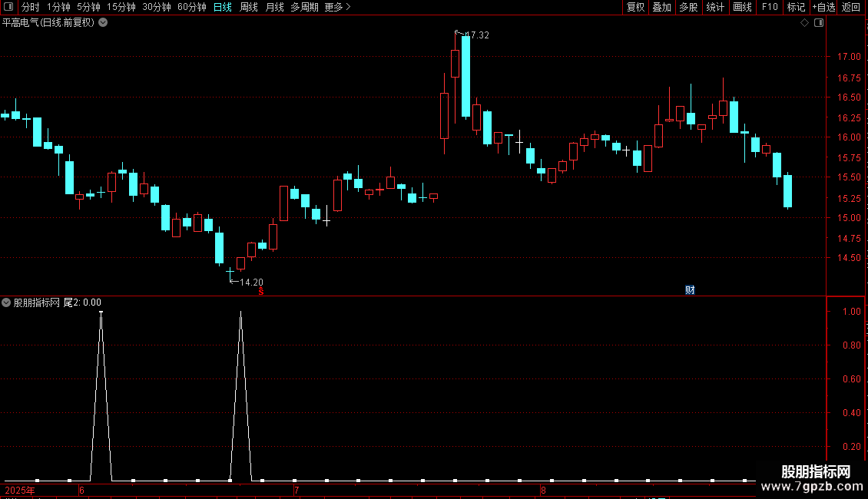Open the 复权 adjustment menu

pyautogui.click(x=635, y=7)
